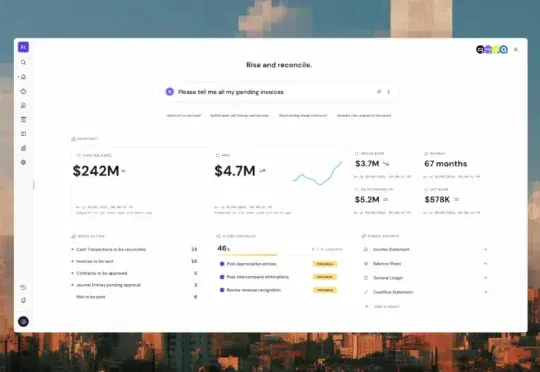Screen dimensions: 540x372
Task: Select the suggested prompt about analysis for this period
Action: point(364,116)
